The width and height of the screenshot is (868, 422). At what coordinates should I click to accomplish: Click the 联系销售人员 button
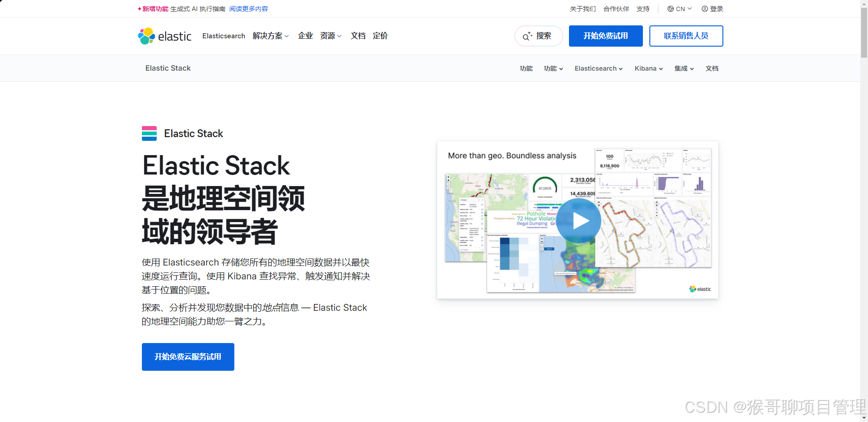tap(686, 36)
